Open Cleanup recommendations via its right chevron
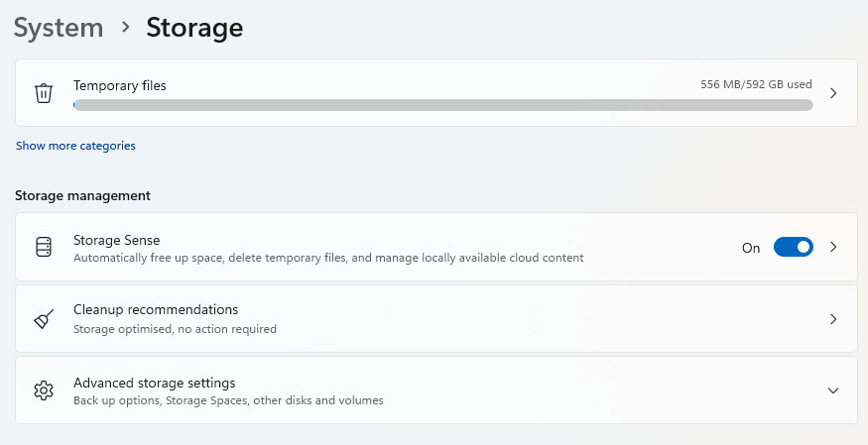The image size is (868, 445). click(833, 319)
